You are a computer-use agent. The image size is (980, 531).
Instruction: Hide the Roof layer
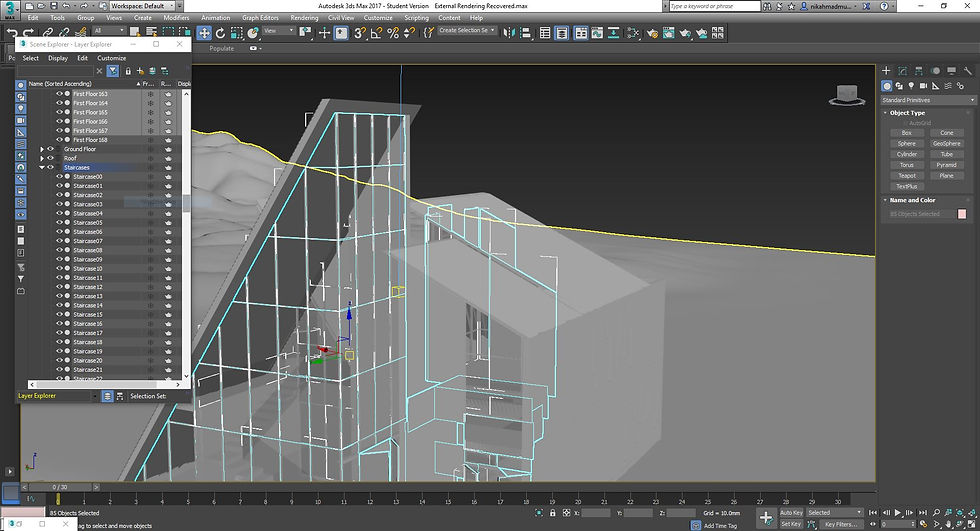(x=51, y=158)
